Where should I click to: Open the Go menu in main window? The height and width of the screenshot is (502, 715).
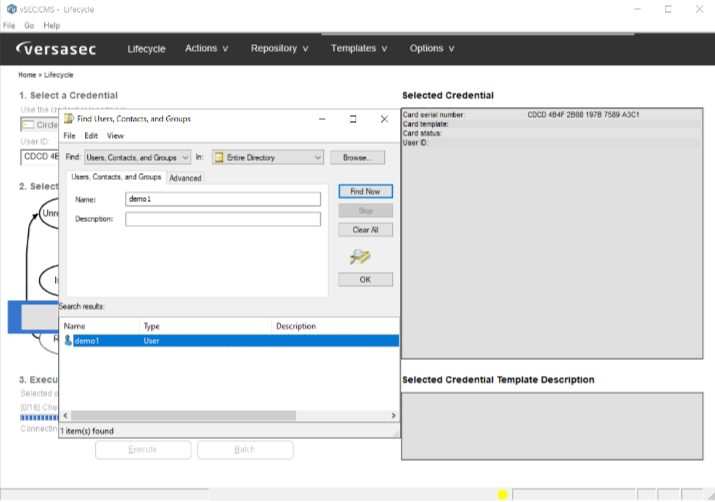29,26
